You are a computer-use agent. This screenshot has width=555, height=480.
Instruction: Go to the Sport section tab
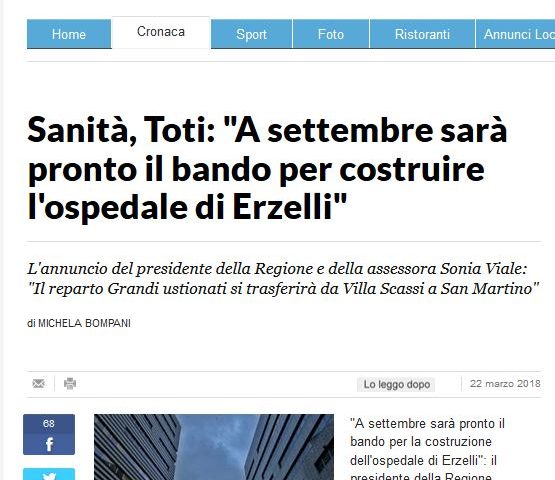click(251, 34)
